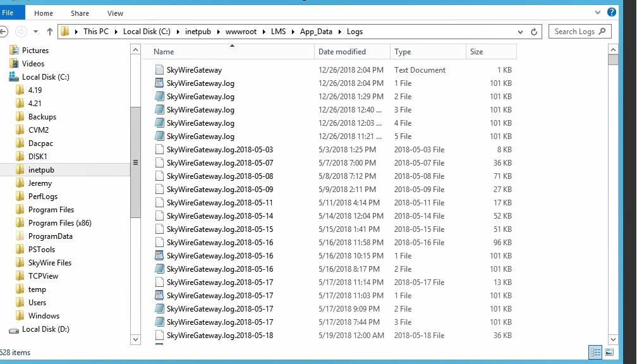The width and height of the screenshot is (637, 364).
Task: Switch to details view in the status bar
Action: 595,352
